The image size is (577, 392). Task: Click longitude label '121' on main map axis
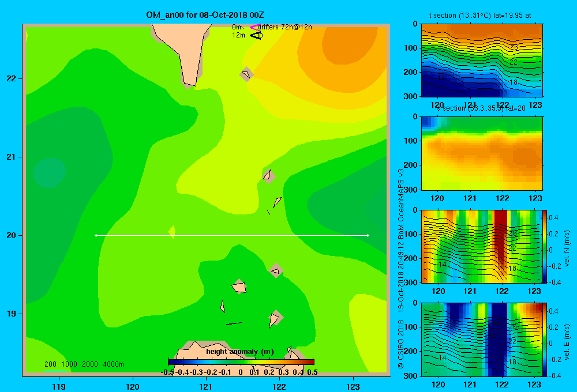[206, 386]
